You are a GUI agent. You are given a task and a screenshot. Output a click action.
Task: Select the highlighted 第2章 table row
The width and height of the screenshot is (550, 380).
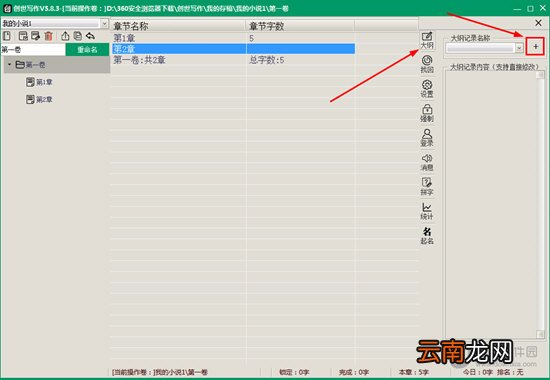233,49
